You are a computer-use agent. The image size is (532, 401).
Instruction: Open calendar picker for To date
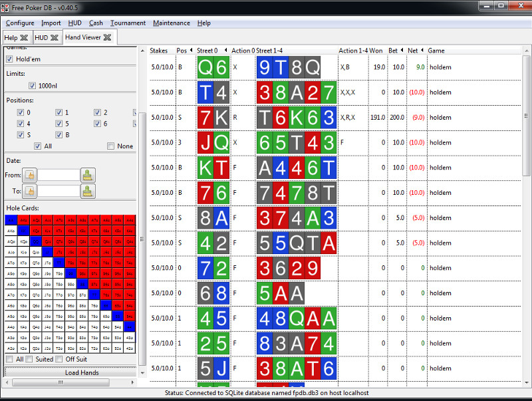coord(29,191)
